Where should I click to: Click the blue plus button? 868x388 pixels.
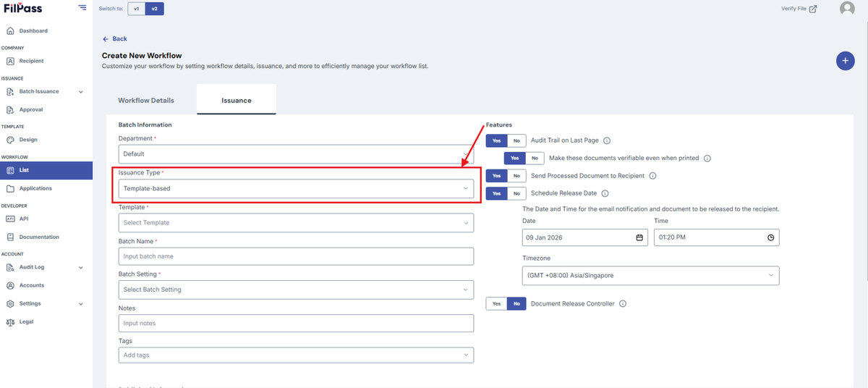[x=845, y=61]
